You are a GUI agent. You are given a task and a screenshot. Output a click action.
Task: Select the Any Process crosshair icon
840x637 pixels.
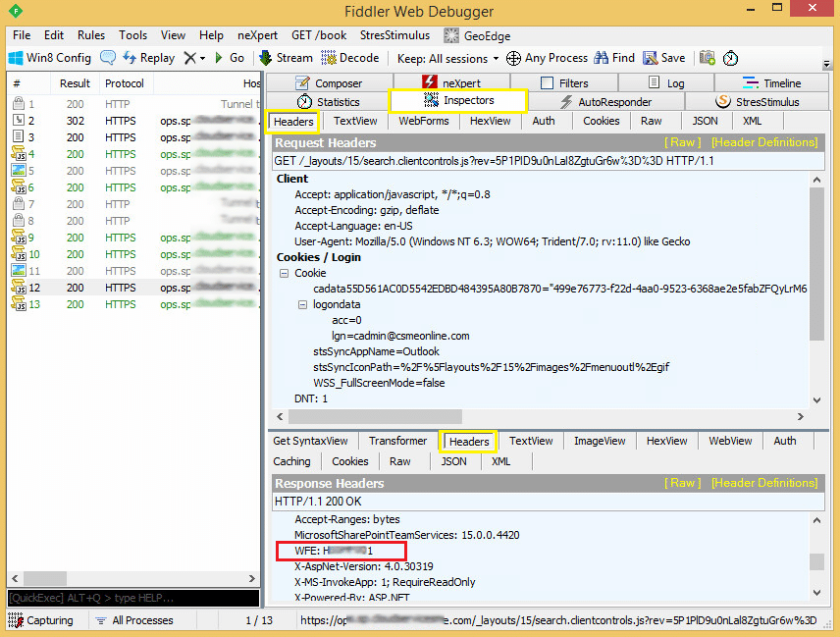point(513,57)
